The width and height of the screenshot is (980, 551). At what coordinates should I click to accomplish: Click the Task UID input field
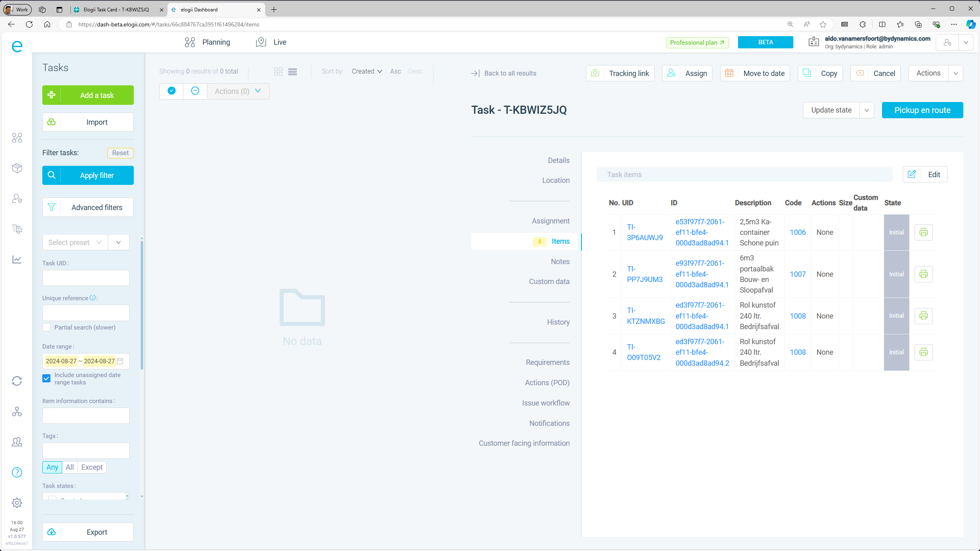point(86,278)
